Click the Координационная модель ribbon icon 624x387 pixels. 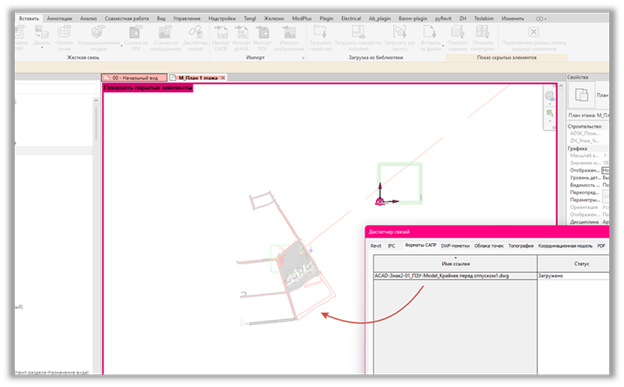[98, 31]
